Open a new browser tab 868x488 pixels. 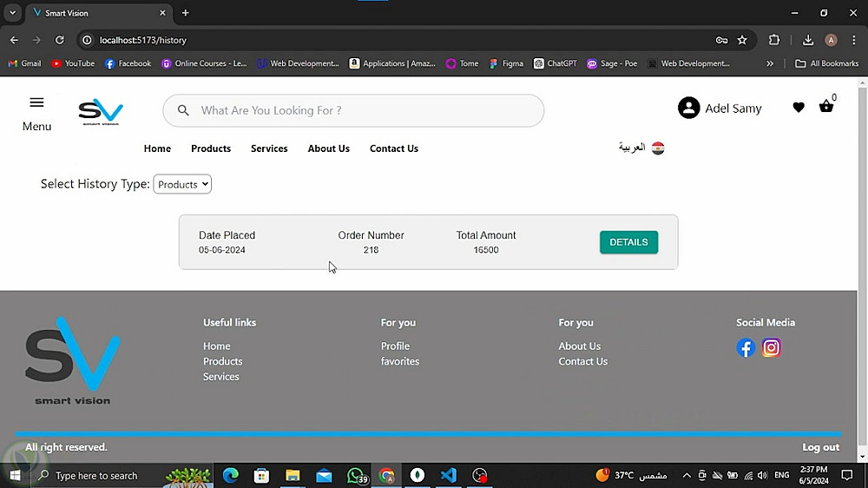186,13
